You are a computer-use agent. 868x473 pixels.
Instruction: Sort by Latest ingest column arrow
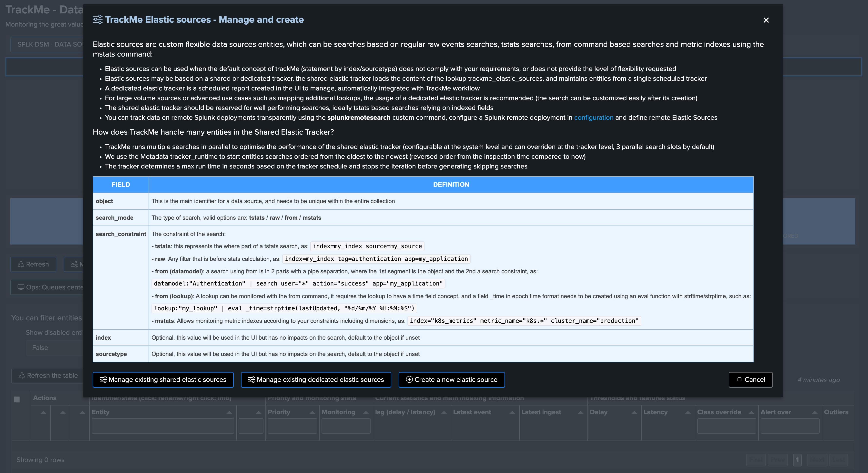click(581, 412)
